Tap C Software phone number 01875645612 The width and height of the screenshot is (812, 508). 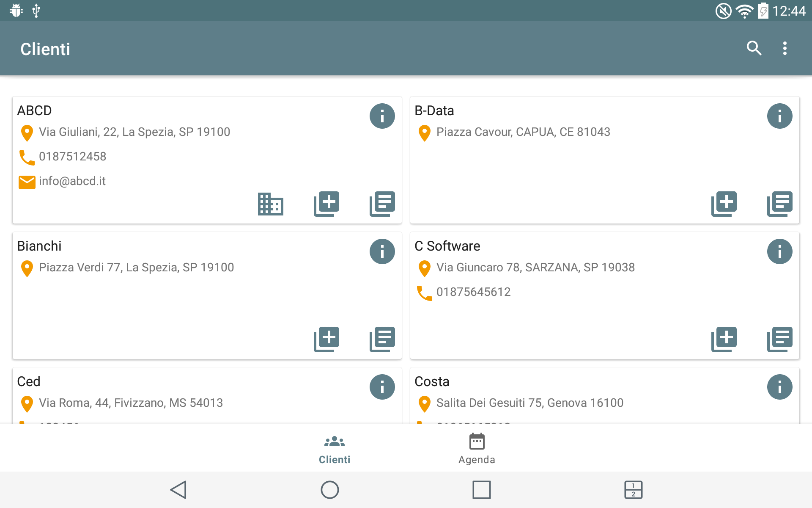[x=473, y=292]
